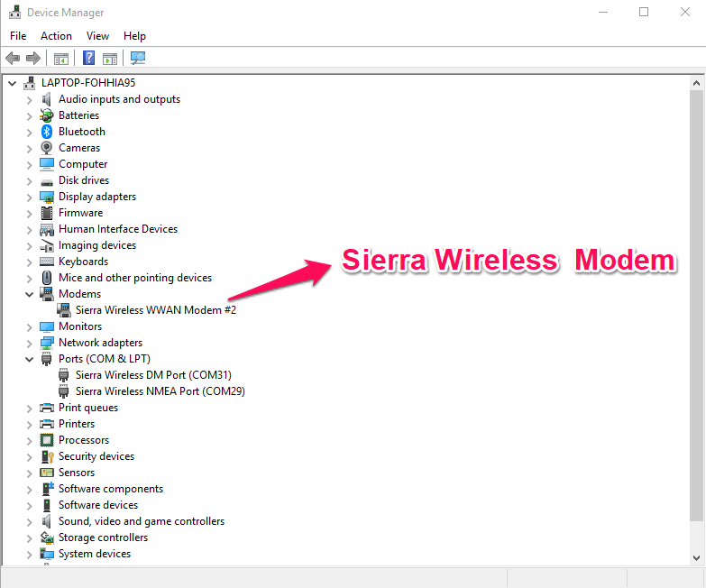Click the Print queues printer icon

[46, 408]
